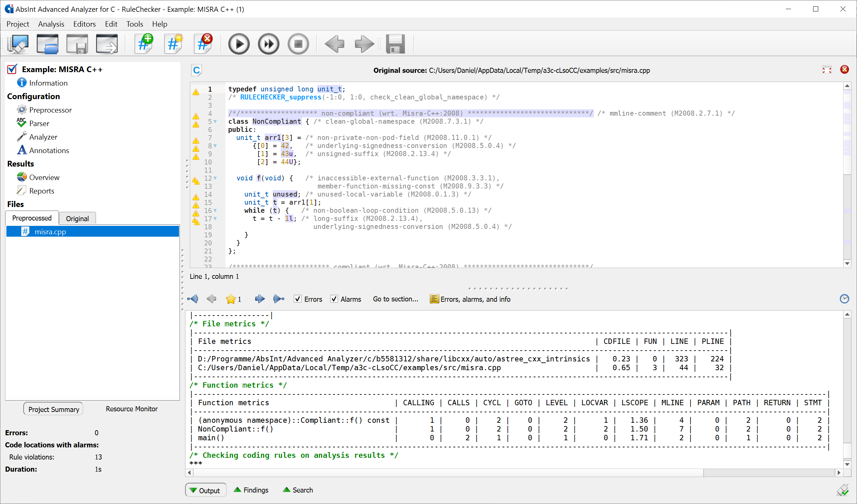The width and height of the screenshot is (857, 504).
Task: Click the add file hash-plus icon
Action: coord(144,44)
